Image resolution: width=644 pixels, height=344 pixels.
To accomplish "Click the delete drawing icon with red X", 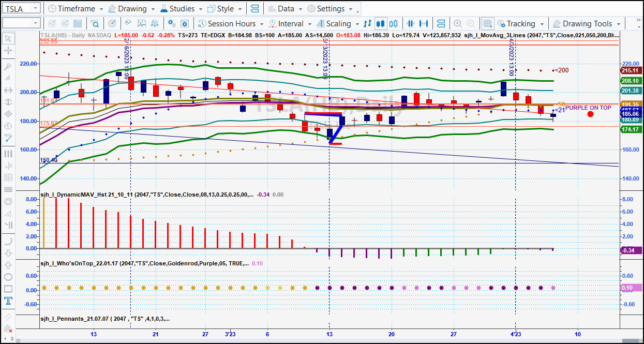I will pos(8,328).
